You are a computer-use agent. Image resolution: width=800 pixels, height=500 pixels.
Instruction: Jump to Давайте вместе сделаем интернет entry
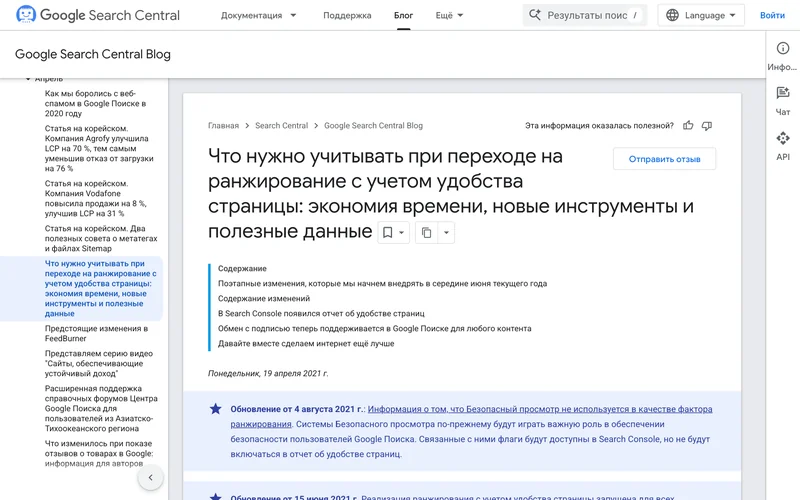[x=306, y=343]
